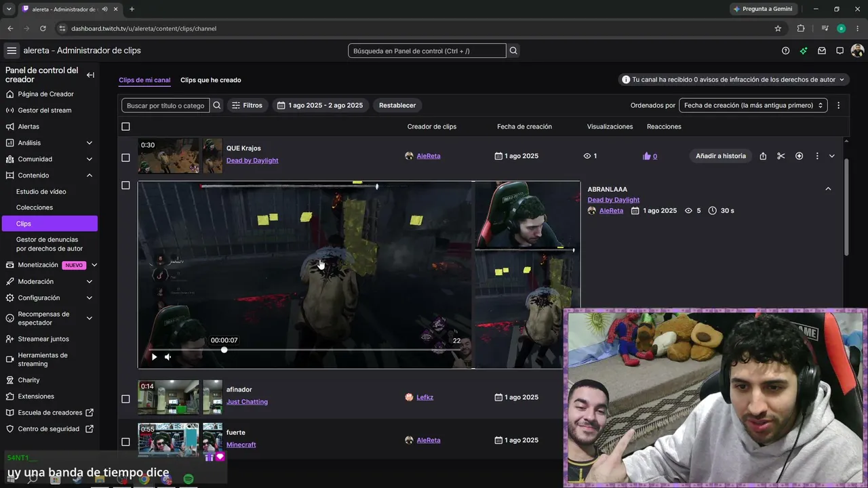The image size is (868, 488).
Task: Open the browser extensions puzzle icon
Action: click(801, 28)
